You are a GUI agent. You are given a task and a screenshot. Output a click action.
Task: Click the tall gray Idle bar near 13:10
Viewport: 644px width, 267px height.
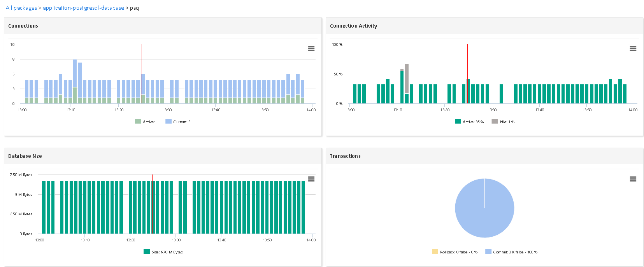point(407,78)
